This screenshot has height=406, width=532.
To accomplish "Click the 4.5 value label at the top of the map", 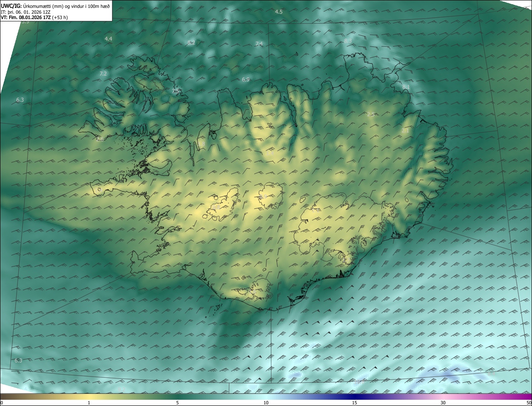I will 279,12.
